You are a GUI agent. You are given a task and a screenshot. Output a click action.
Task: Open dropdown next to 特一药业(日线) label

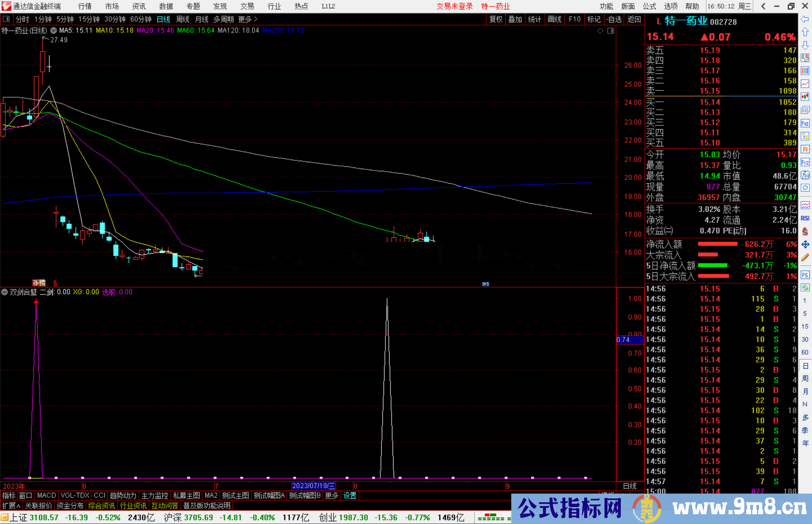(54, 30)
